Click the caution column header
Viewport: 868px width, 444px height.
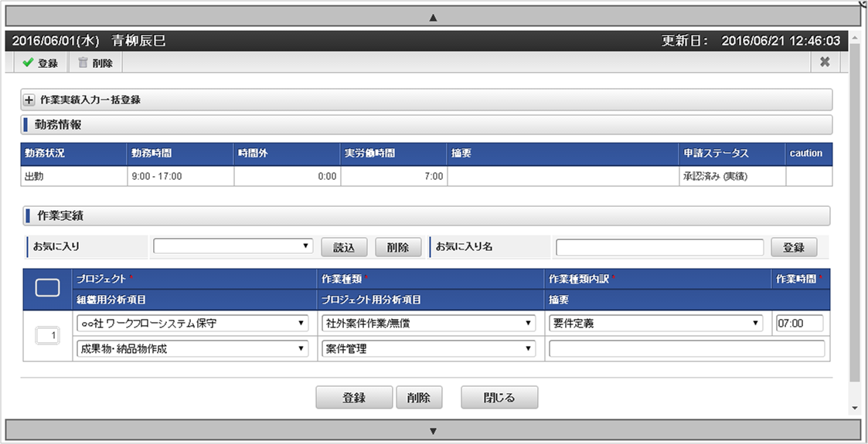click(x=808, y=154)
